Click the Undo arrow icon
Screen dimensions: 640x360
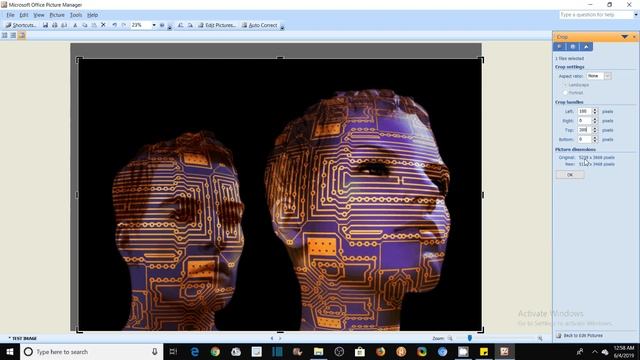coord(114,25)
